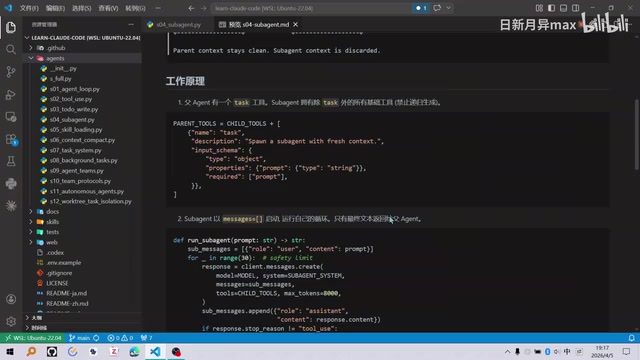This screenshot has width=640, height=360.
Task: Toggle bottom panel visibility
Action: tap(563, 8)
